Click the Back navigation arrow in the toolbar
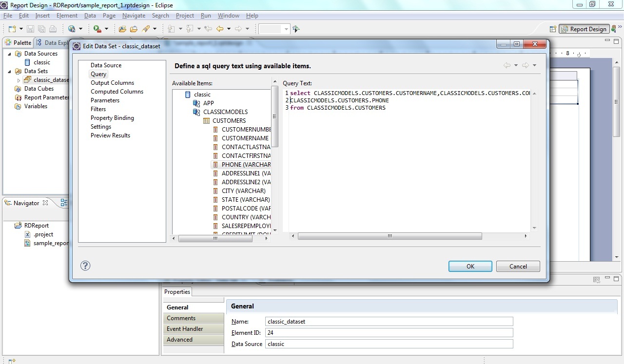 [220, 29]
